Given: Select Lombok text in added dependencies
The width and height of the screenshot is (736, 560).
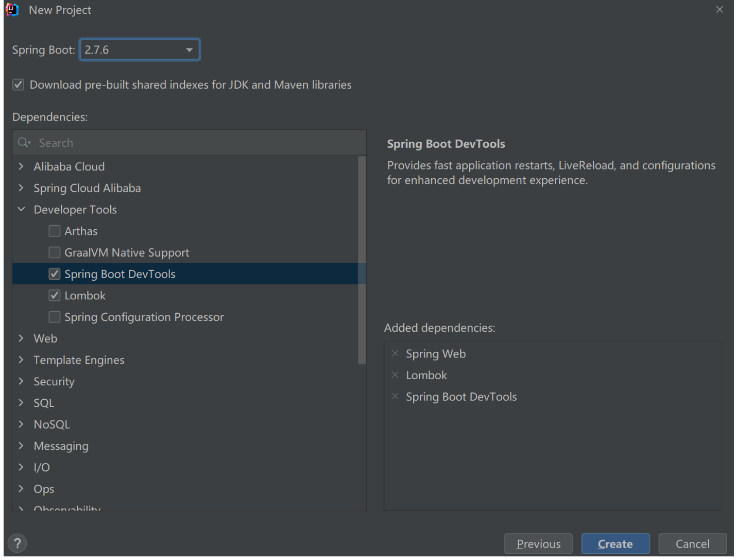Looking at the screenshot, I should (x=426, y=376).
